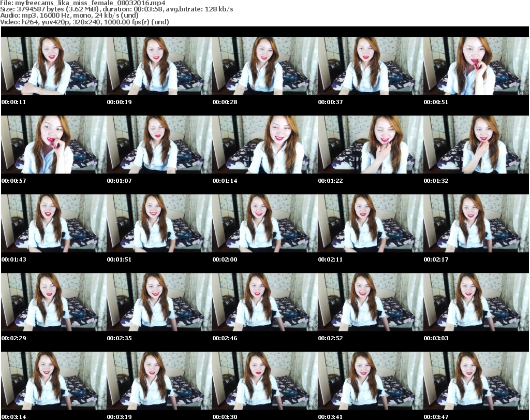Click the Audio mp3 info line
The image size is (530, 420).
click(x=69, y=16)
